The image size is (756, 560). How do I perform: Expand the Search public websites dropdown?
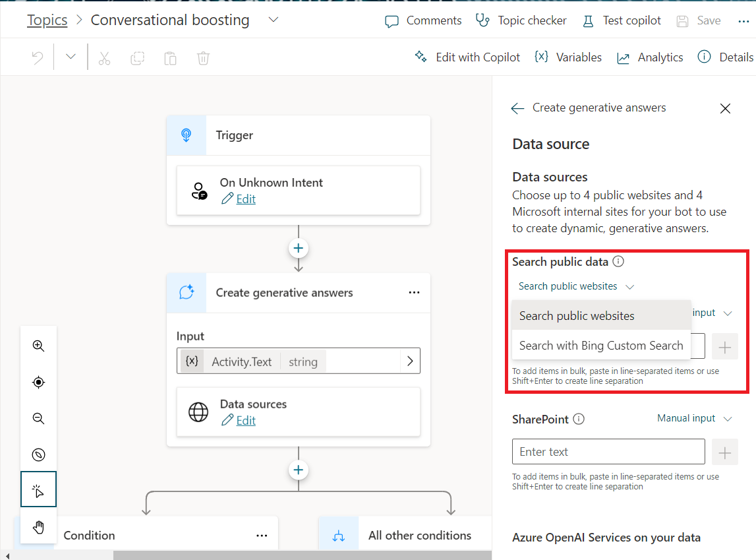click(x=576, y=286)
